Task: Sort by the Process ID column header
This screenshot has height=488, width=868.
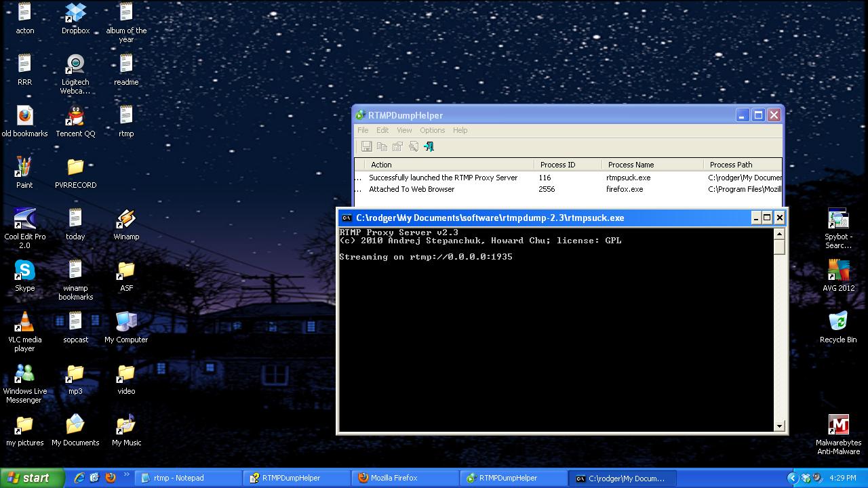Action: (568, 165)
